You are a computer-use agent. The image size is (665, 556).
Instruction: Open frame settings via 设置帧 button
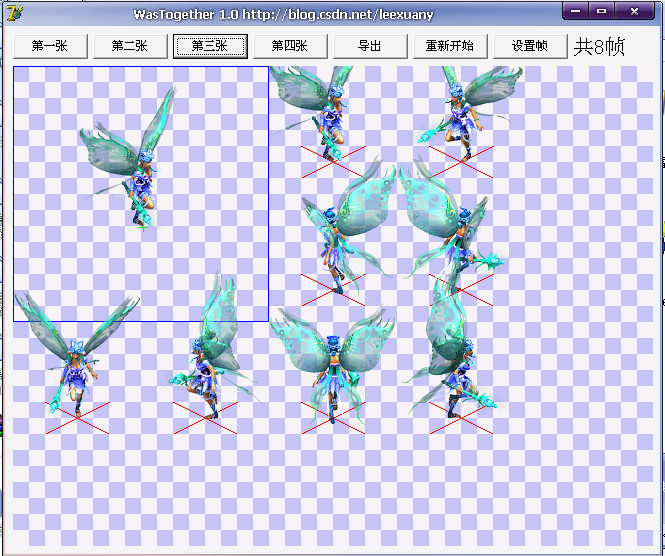(530, 46)
